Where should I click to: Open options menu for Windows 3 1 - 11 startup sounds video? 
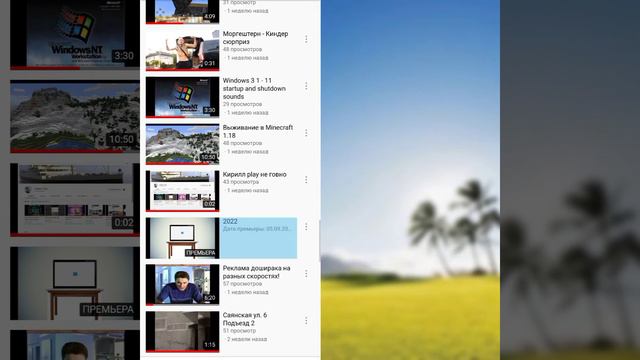(x=306, y=86)
